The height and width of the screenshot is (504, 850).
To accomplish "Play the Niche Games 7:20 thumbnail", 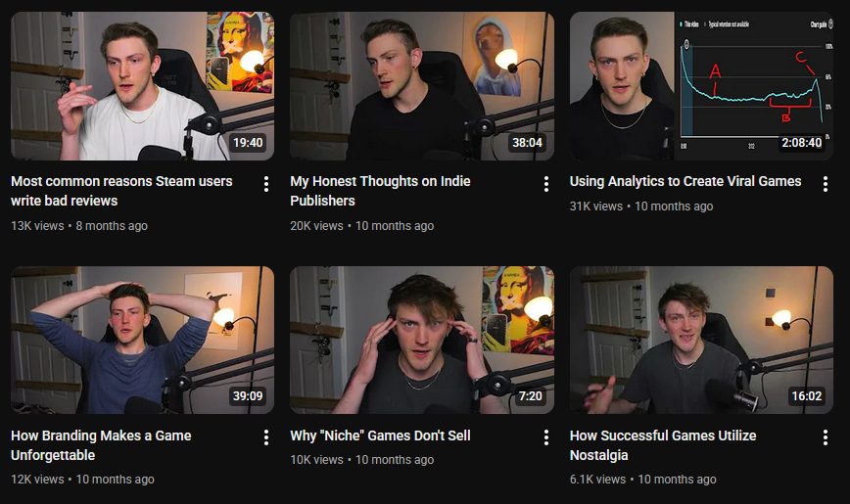I will coord(422,340).
